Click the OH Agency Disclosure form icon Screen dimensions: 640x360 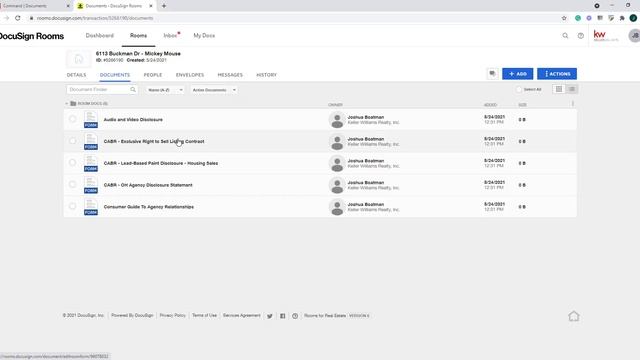[x=91, y=185]
